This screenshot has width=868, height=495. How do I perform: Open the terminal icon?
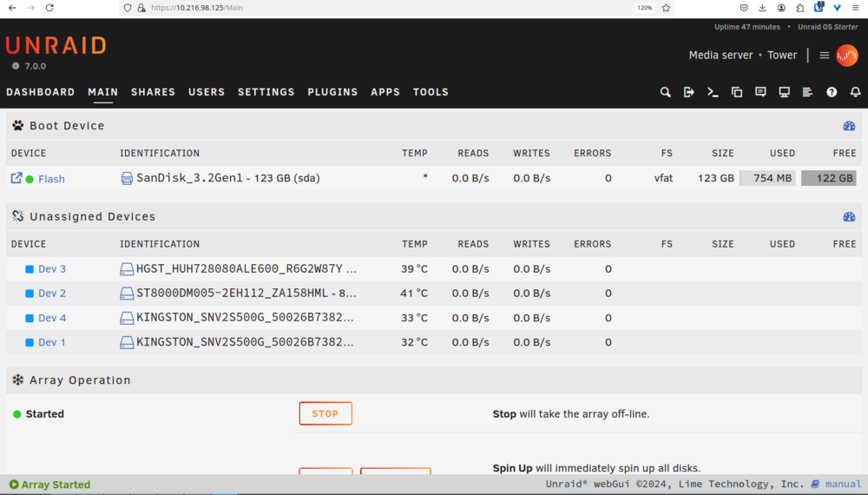(x=713, y=92)
